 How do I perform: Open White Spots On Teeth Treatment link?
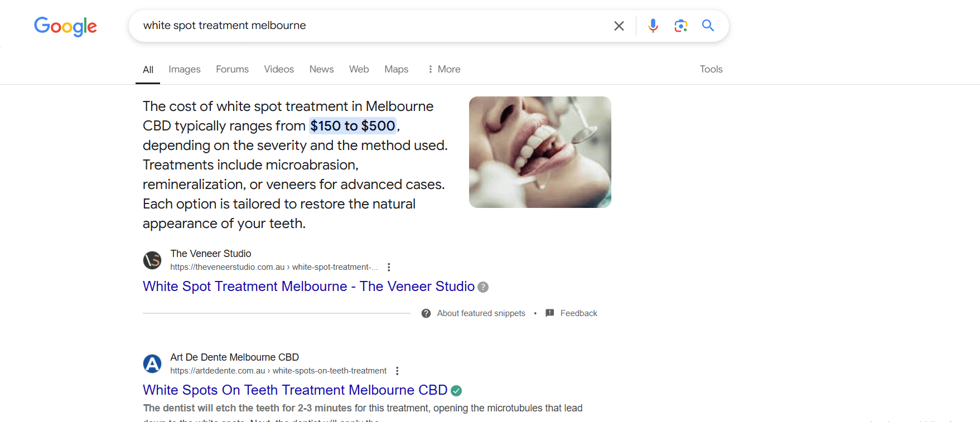pyautogui.click(x=295, y=390)
